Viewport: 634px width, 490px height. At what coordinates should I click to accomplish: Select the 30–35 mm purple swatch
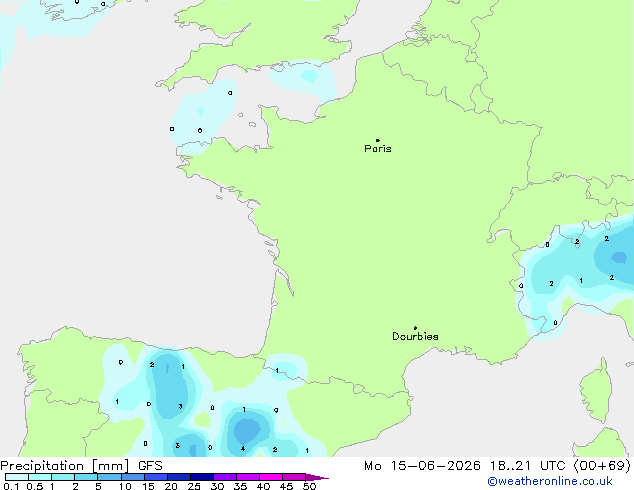click(x=225, y=477)
